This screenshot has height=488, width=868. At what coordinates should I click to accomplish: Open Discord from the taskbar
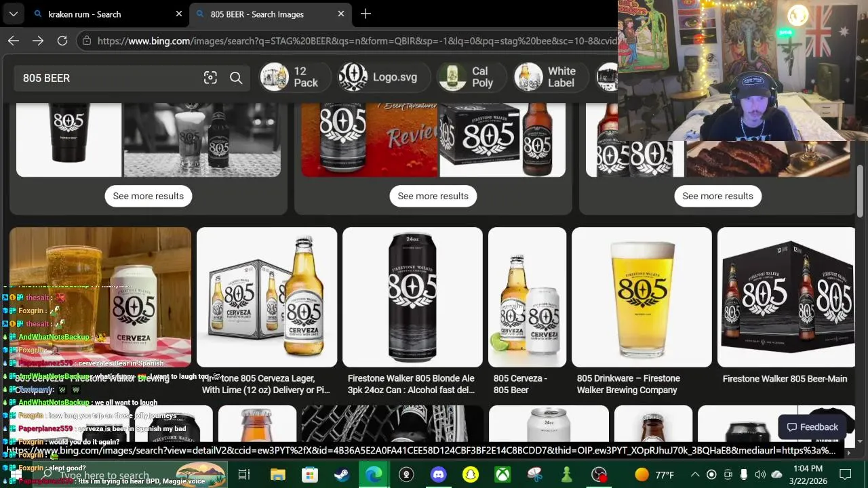click(439, 474)
